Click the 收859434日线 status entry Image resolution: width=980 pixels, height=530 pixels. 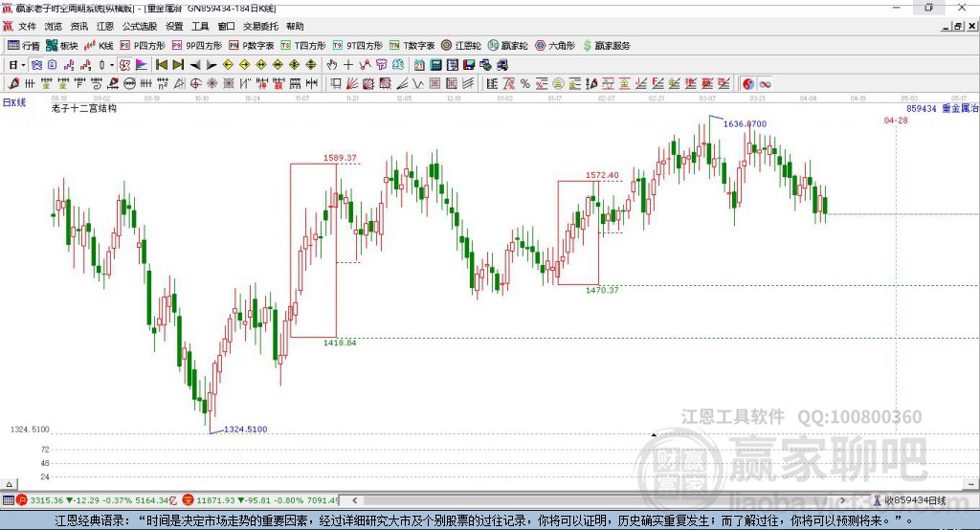(x=914, y=500)
